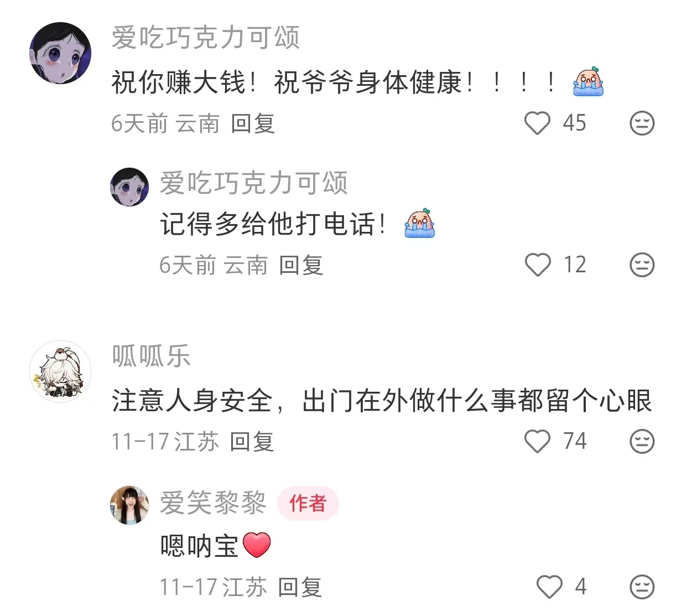697x616 pixels.
Task: Open the username 呱呱乐
Action: click(151, 356)
